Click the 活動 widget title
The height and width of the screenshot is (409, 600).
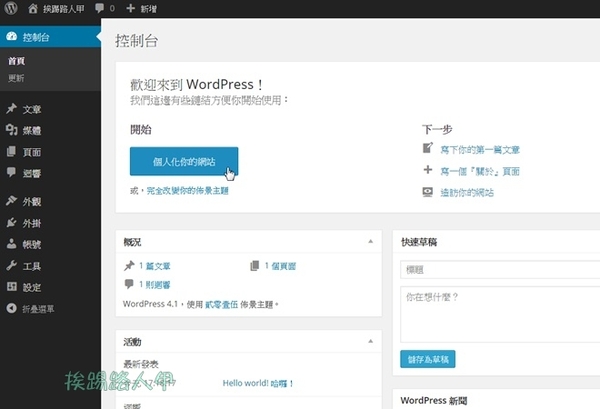point(132,342)
